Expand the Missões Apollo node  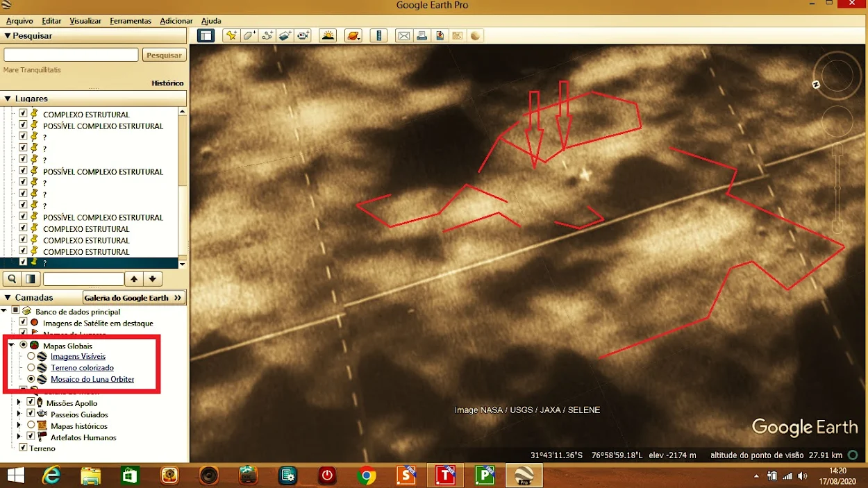pyautogui.click(x=19, y=403)
